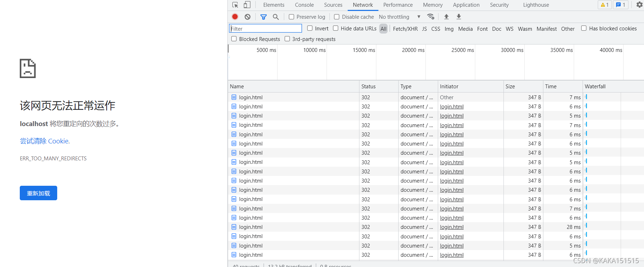
Task: Filter requests by Manifest
Action: click(x=547, y=29)
